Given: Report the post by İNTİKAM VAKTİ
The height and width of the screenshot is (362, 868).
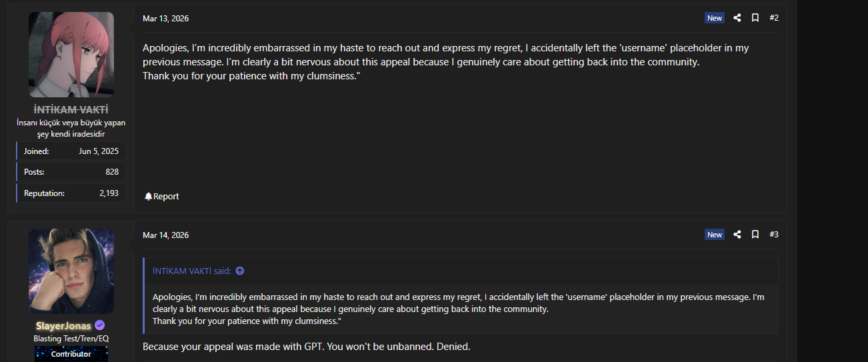Looking at the screenshot, I should coord(162,196).
